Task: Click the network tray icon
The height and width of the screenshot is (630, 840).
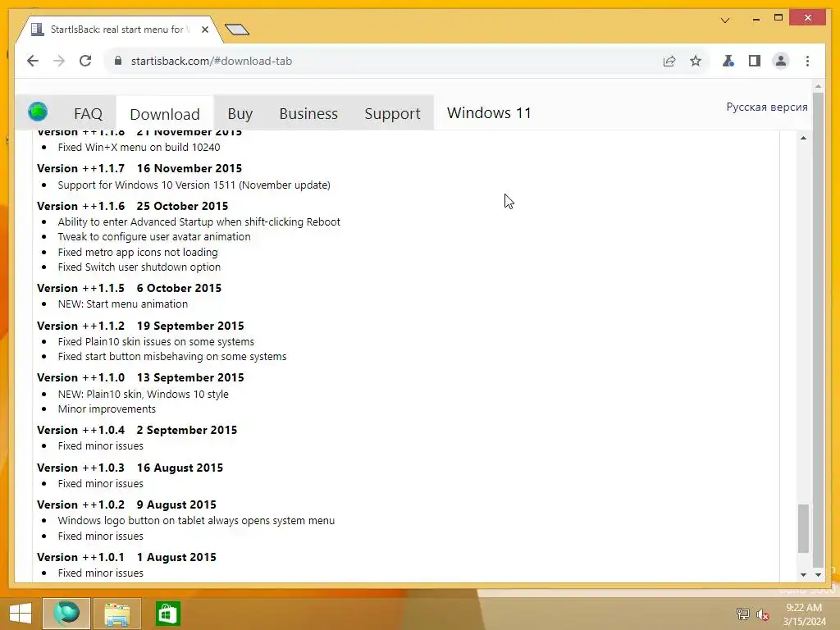Action: [x=743, y=614]
